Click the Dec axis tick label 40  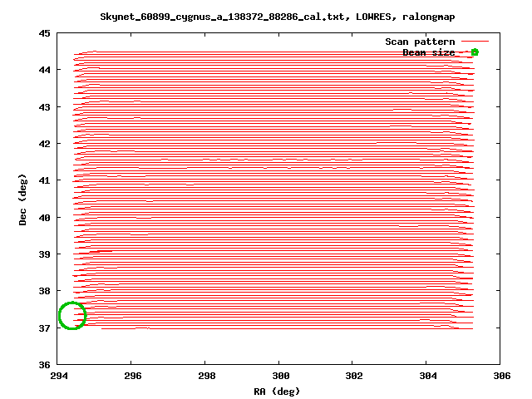point(44,218)
